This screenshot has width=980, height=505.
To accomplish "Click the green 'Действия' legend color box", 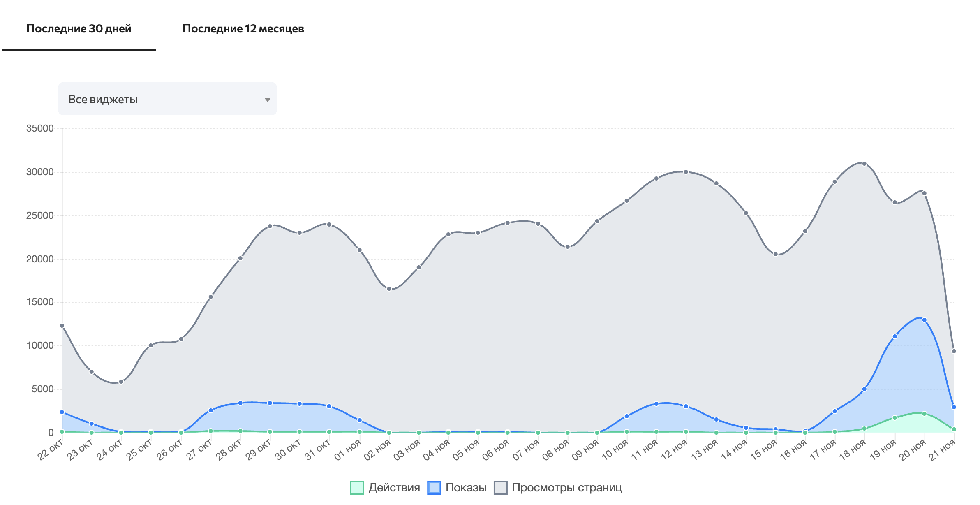I will [357, 488].
